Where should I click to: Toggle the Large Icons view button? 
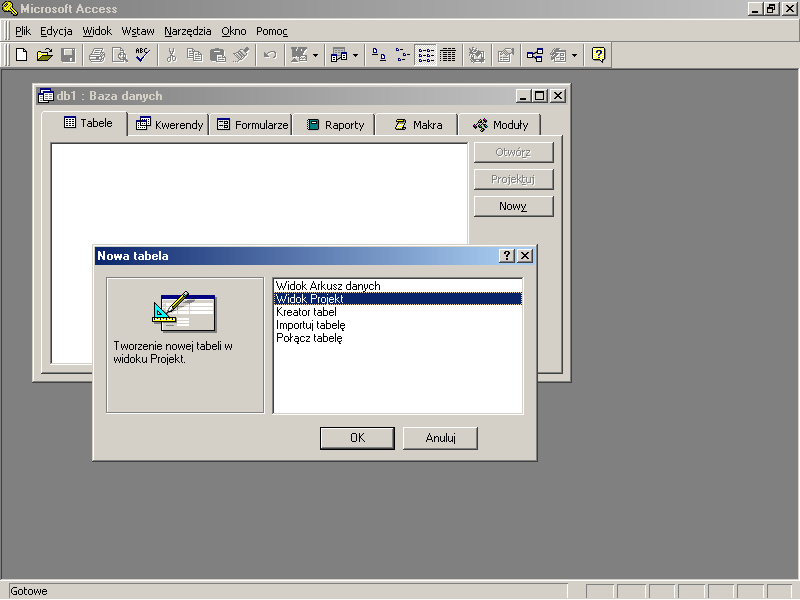pyautogui.click(x=379, y=55)
